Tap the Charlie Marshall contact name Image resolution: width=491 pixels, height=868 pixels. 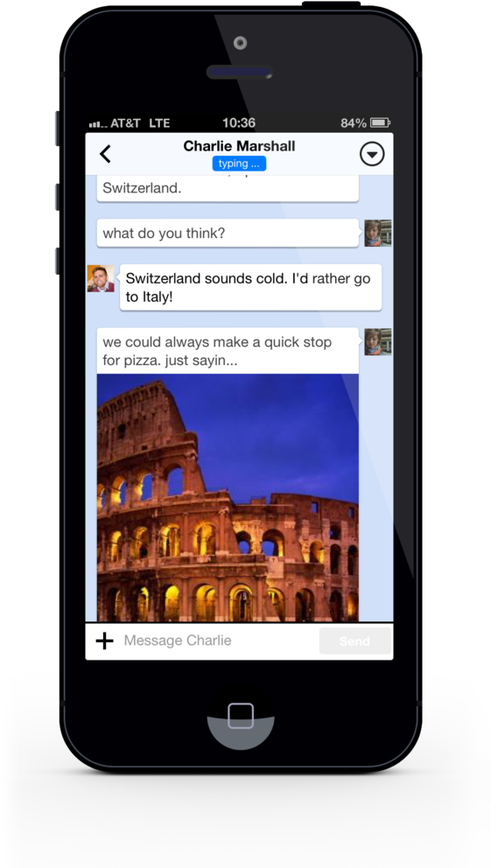tap(239, 146)
